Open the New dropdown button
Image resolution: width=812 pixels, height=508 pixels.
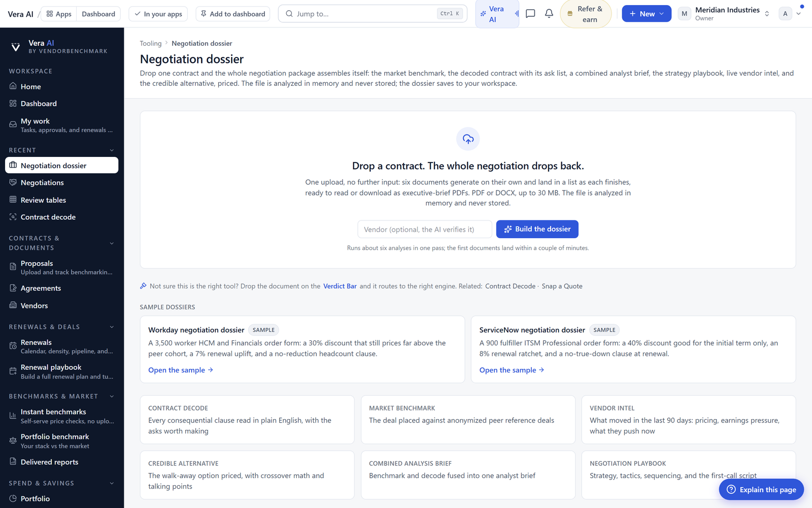[647, 14]
